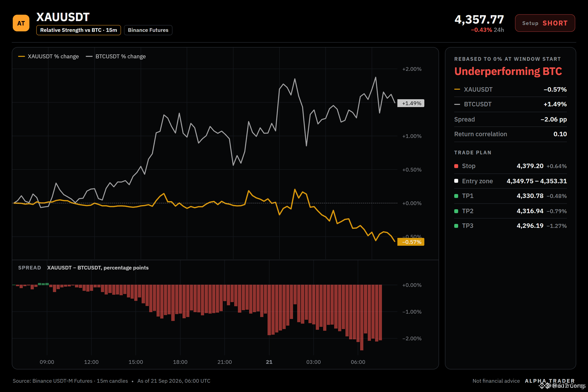This screenshot has width=588, height=392.
Task: Click the orange -0.57% price label on chart
Action: (x=411, y=242)
